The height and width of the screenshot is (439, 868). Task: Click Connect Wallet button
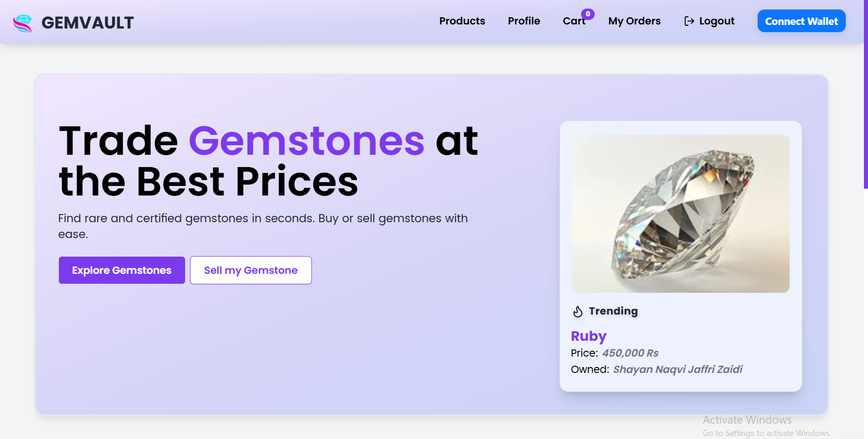point(801,21)
